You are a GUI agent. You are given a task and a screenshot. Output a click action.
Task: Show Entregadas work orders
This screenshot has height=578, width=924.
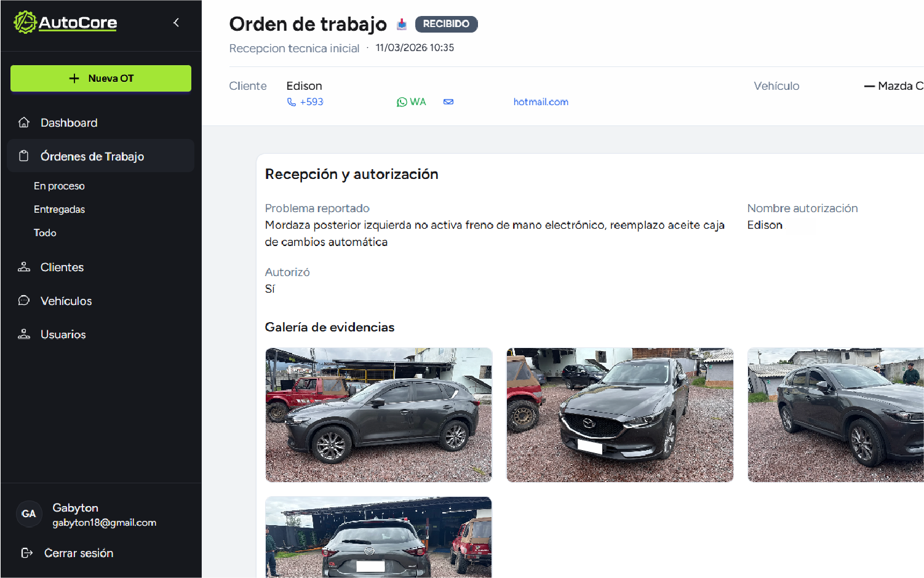(59, 209)
